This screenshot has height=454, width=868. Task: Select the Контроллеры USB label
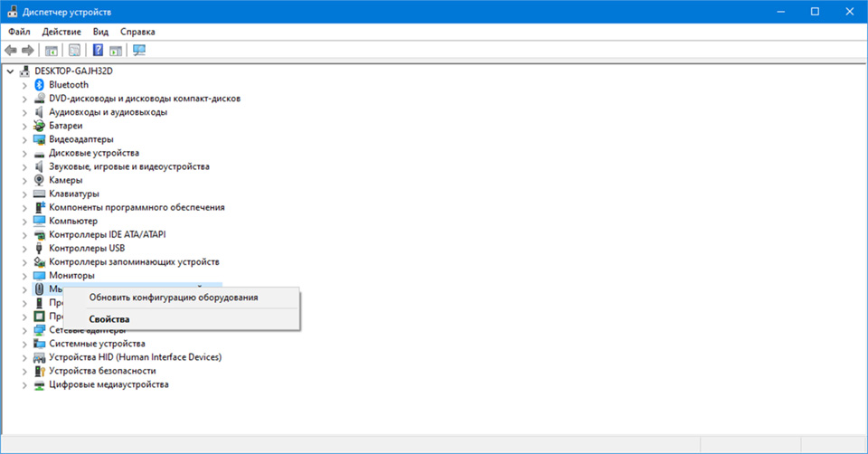(x=87, y=248)
